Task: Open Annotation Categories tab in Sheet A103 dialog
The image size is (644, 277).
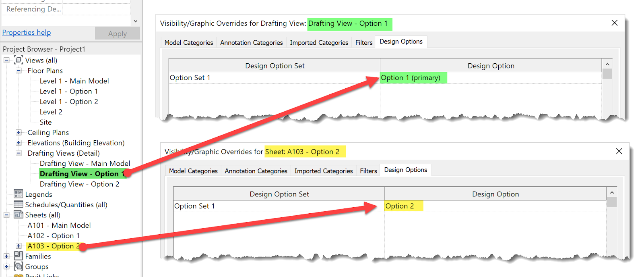Action: (256, 171)
